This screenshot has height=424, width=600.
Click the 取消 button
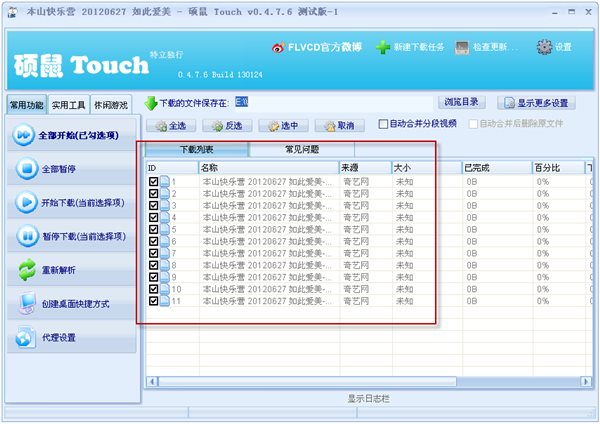click(339, 126)
